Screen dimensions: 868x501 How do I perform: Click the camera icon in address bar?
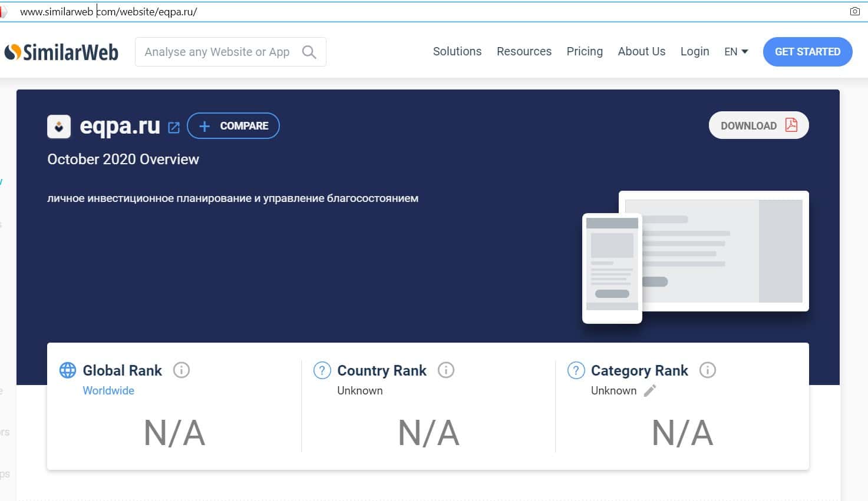[855, 11]
